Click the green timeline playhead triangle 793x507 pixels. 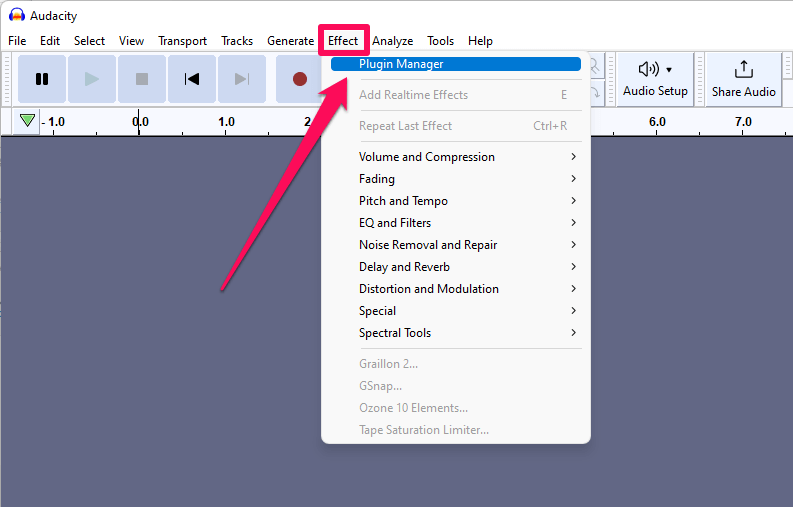click(x=27, y=121)
